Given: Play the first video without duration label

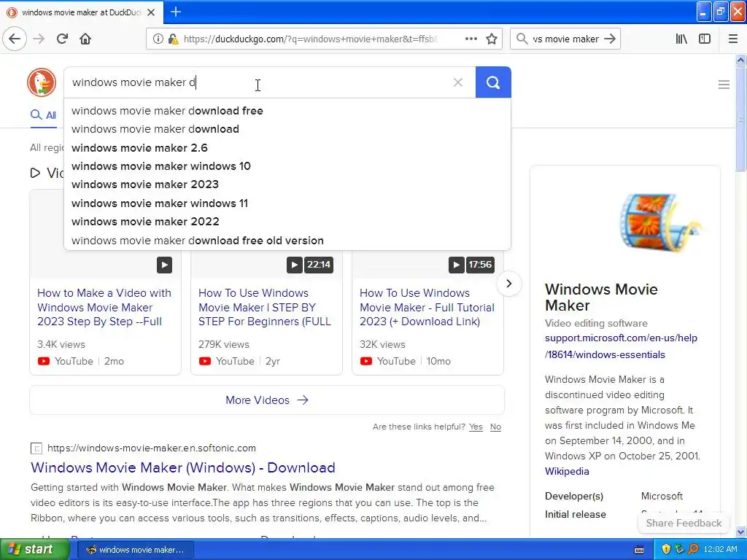Looking at the screenshot, I should pos(164,265).
